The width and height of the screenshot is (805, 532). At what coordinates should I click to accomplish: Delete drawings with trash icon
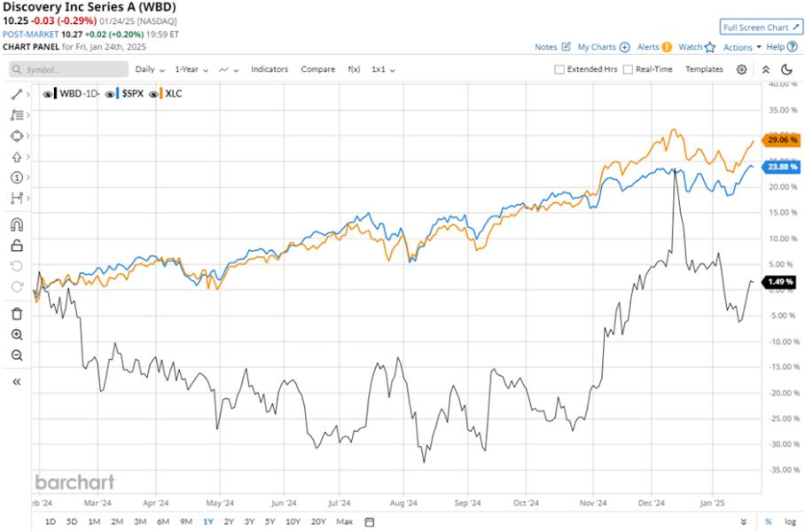pos(17,314)
